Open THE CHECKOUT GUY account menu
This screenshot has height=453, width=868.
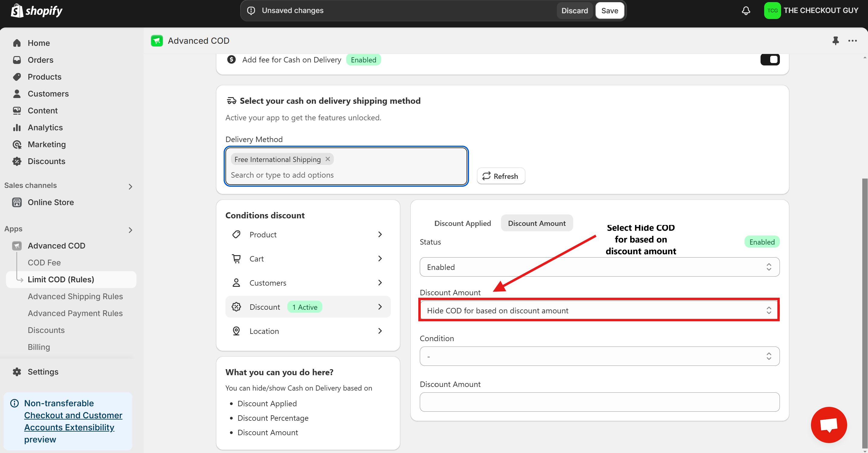(811, 11)
